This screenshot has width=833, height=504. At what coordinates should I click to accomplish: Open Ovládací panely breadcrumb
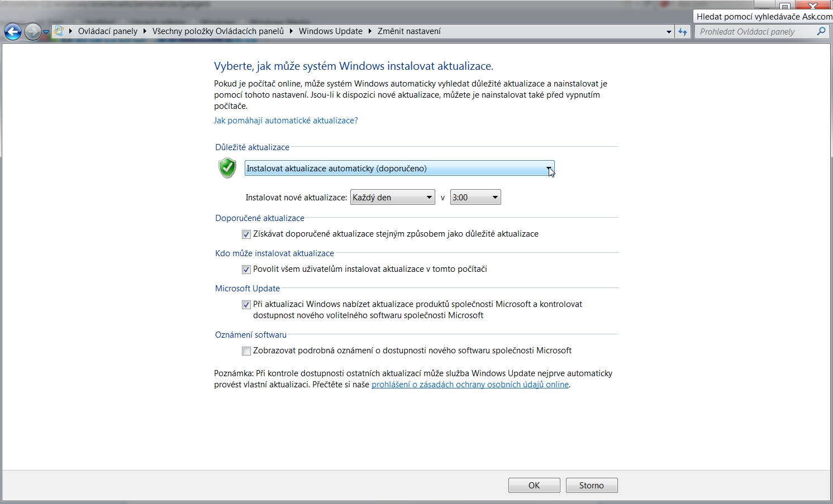pyautogui.click(x=108, y=31)
